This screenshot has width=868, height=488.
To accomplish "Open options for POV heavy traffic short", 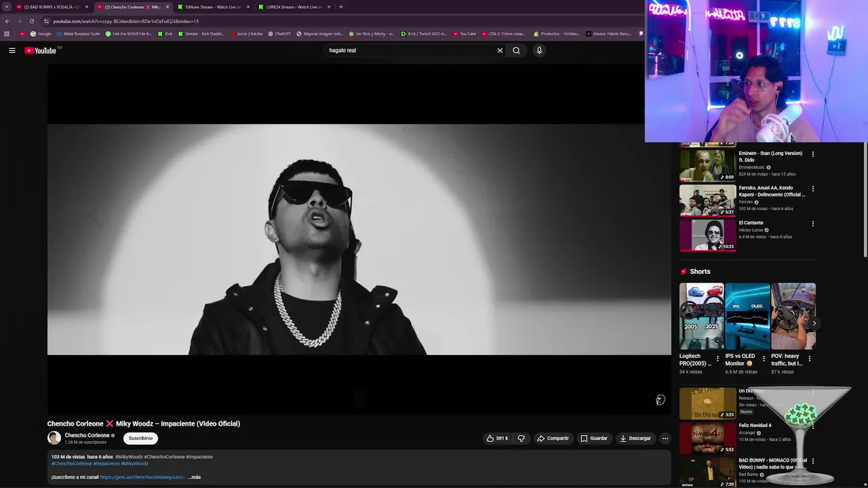I will pyautogui.click(x=809, y=359).
